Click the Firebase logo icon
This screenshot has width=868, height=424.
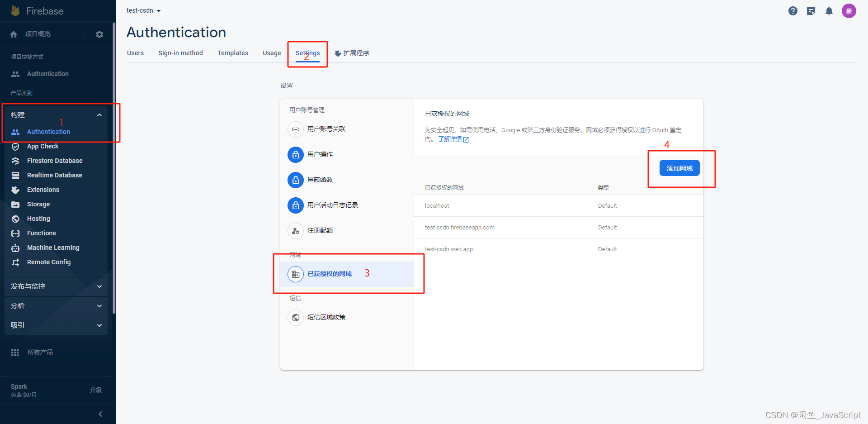[15, 11]
